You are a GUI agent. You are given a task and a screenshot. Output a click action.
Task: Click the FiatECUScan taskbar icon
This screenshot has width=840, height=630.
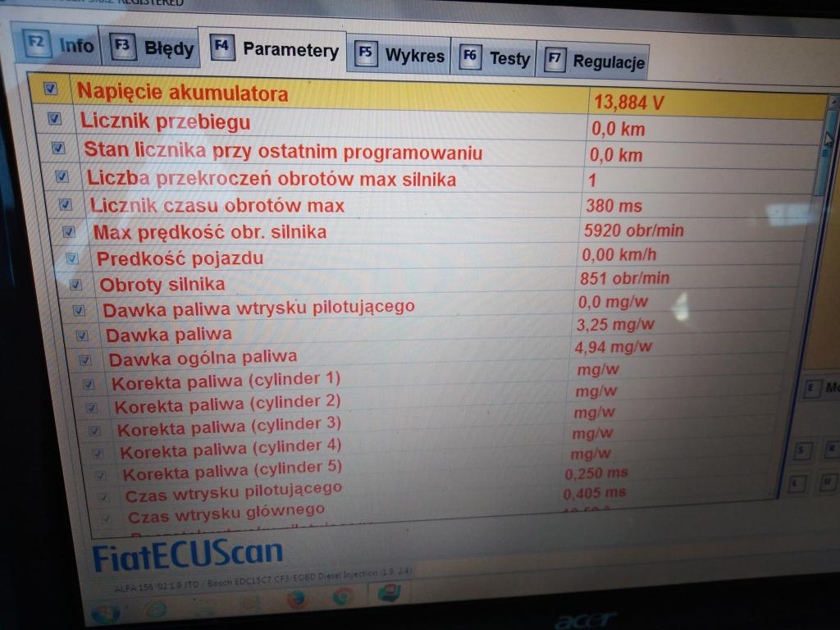pyautogui.click(x=390, y=592)
